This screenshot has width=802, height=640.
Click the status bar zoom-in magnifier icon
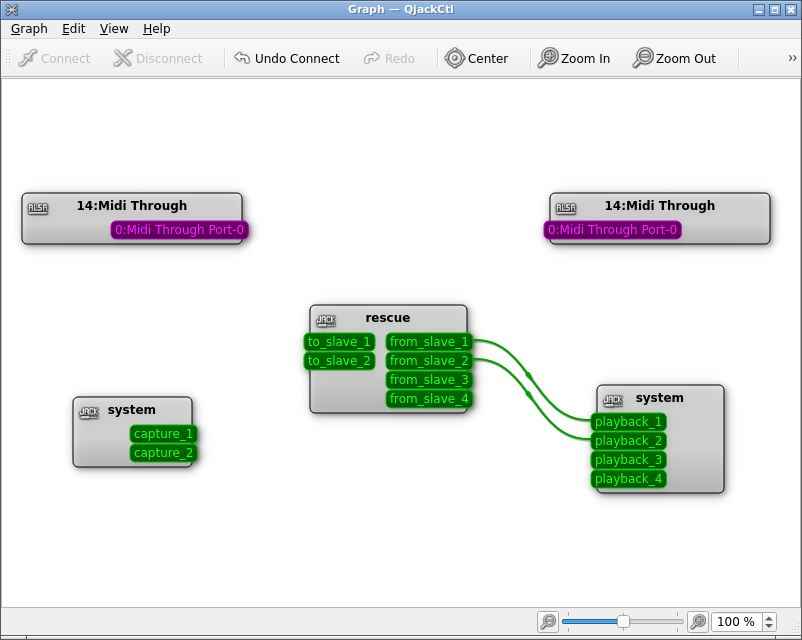coord(698,622)
